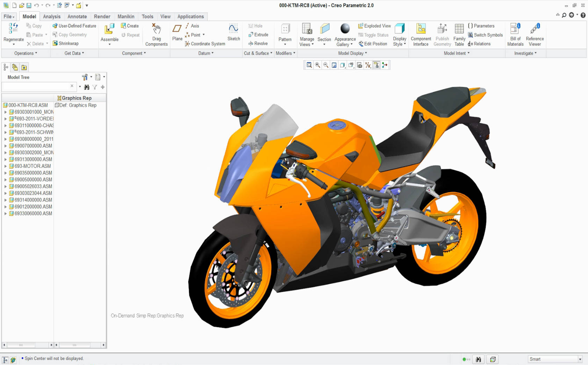Switch to the Render tab

[102, 16]
